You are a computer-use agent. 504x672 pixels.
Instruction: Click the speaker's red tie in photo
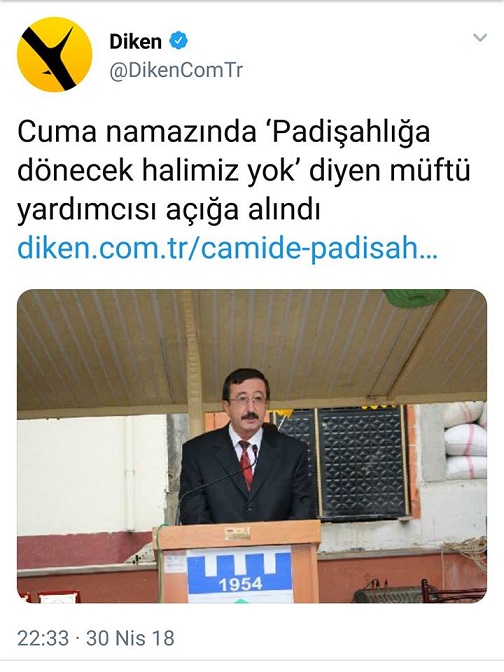pyautogui.click(x=246, y=465)
